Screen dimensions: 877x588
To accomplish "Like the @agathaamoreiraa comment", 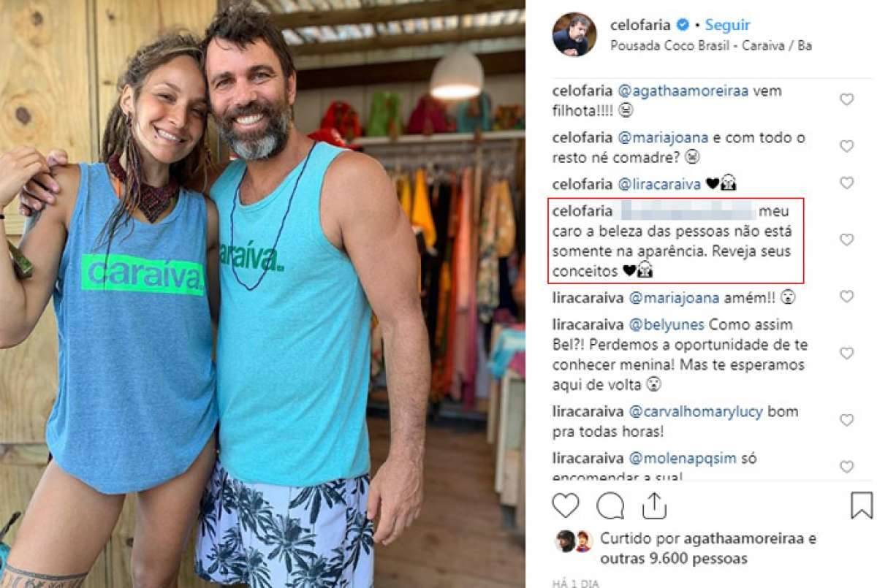I will point(846,100).
